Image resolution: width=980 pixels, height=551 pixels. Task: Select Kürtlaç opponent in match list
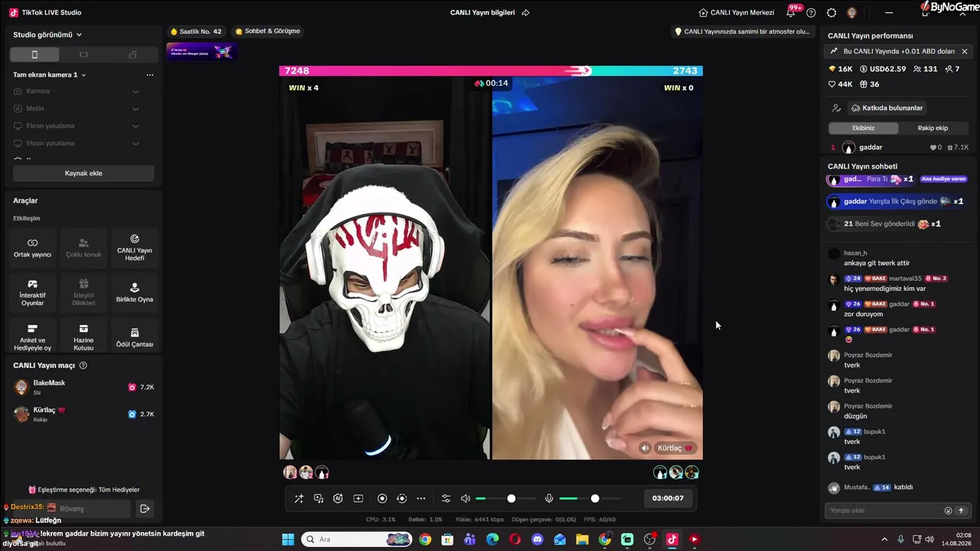point(83,414)
